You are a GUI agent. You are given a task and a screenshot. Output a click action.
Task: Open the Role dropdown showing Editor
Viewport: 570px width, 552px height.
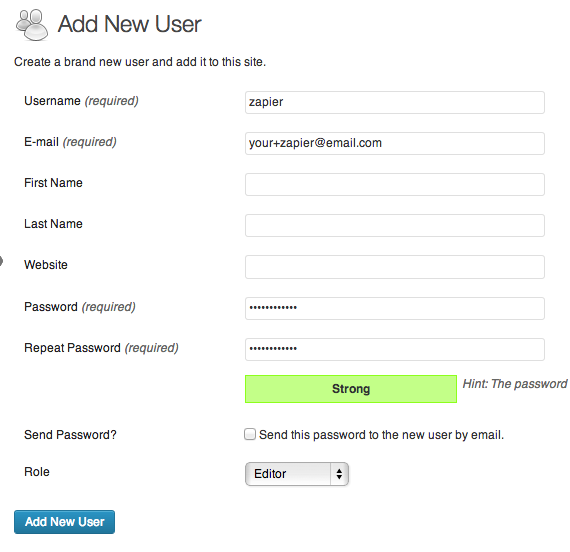pos(297,474)
